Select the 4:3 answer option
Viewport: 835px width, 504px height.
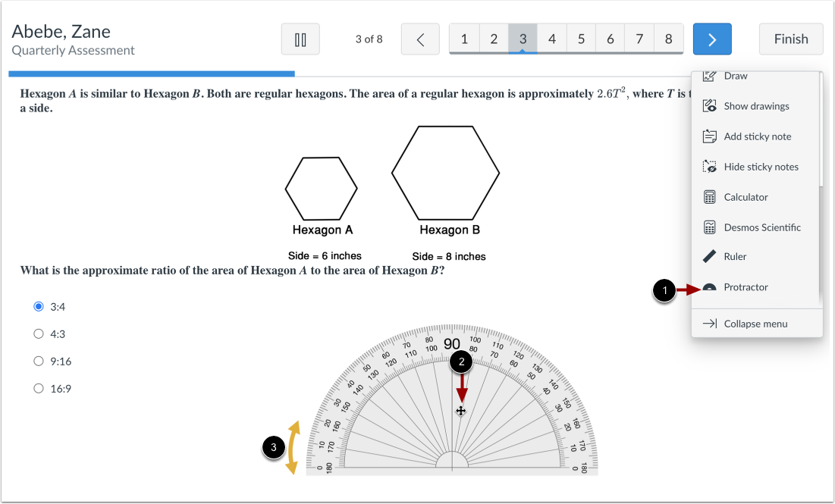pyautogui.click(x=39, y=333)
